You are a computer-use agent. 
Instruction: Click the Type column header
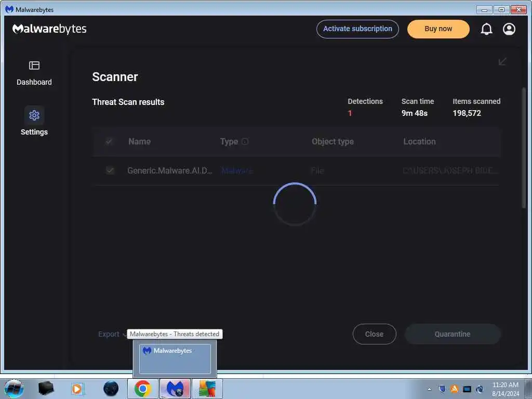tap(229, 141)
